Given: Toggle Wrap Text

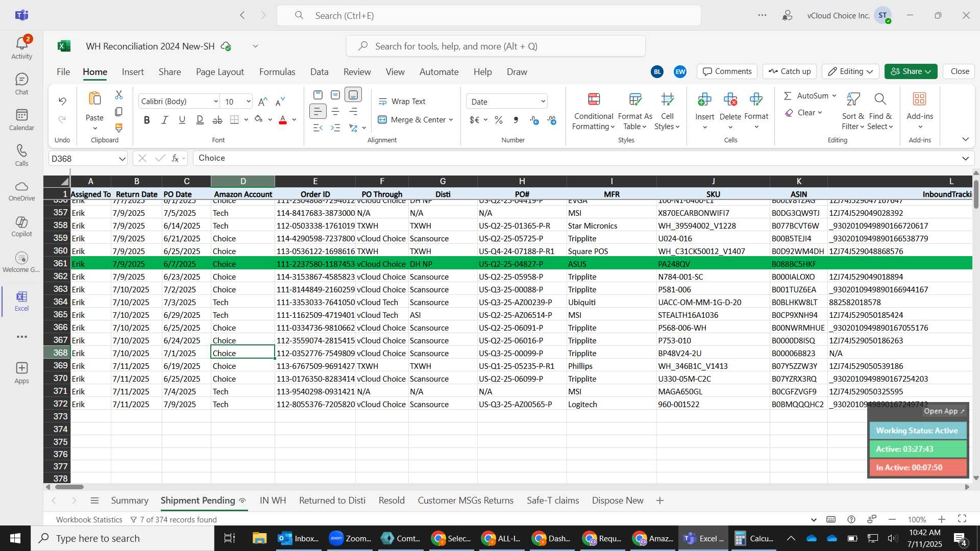Looking at the screenshot, I should pos(402,102).
